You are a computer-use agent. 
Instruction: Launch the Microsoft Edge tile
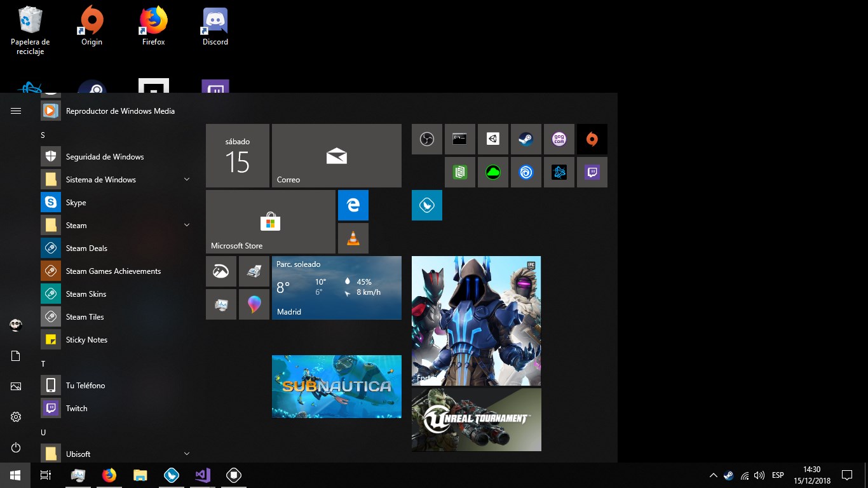pos(353,205)
